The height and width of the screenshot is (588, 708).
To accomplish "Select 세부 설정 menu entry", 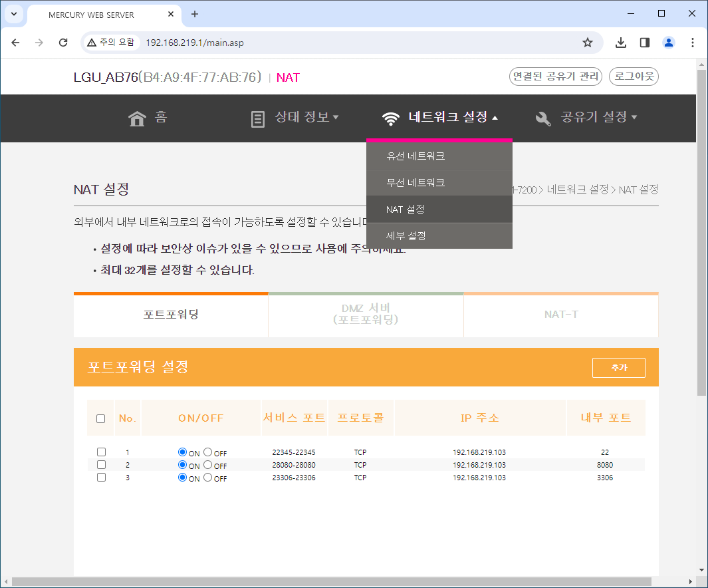I will click(x=439, y=235).
